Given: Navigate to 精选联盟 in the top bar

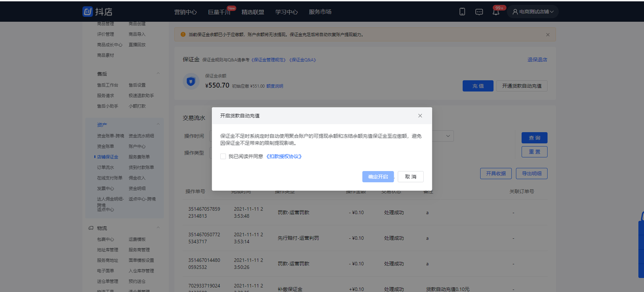Looking at the screenshot, I should pos(253,13).
